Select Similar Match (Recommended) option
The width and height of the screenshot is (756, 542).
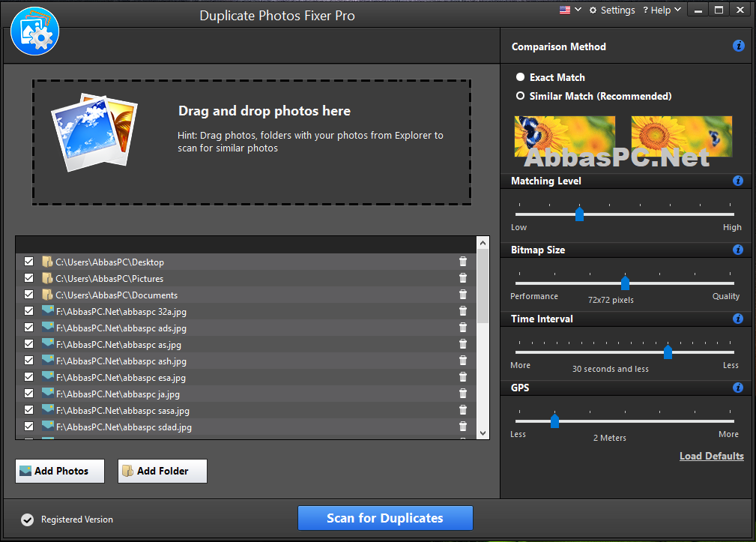[520, 96]
